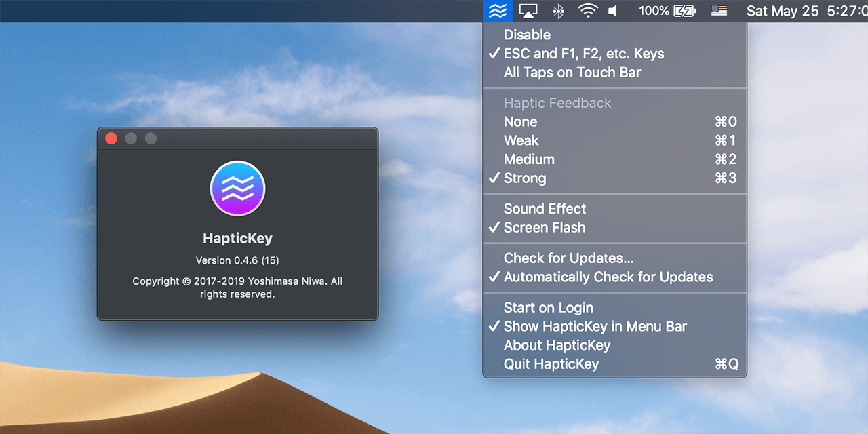Choose Disable from the HapticKey menu
868x434 pixels.
point(527,35)
